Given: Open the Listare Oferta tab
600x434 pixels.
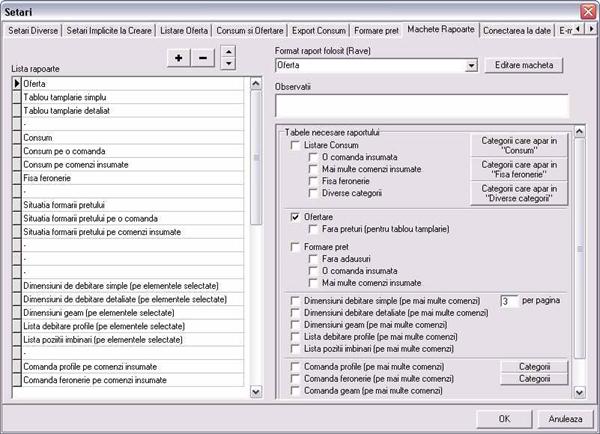Looking at the screenshot, I should click(184, 31).
